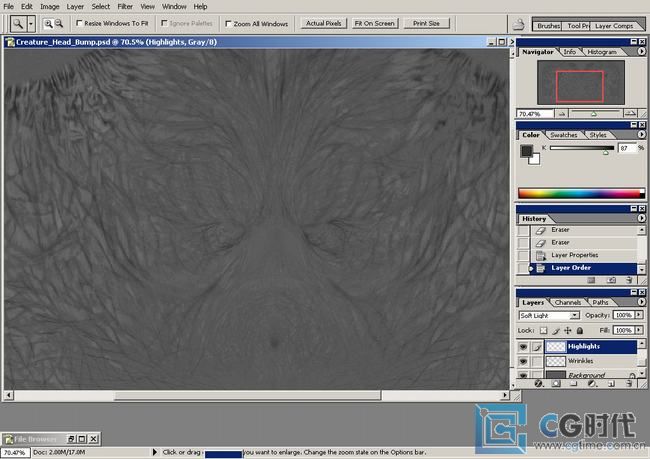Screen dimensions: 650x459
Task: Open the Fill slider arrow in Layers palette
Action: click(639, 330)
